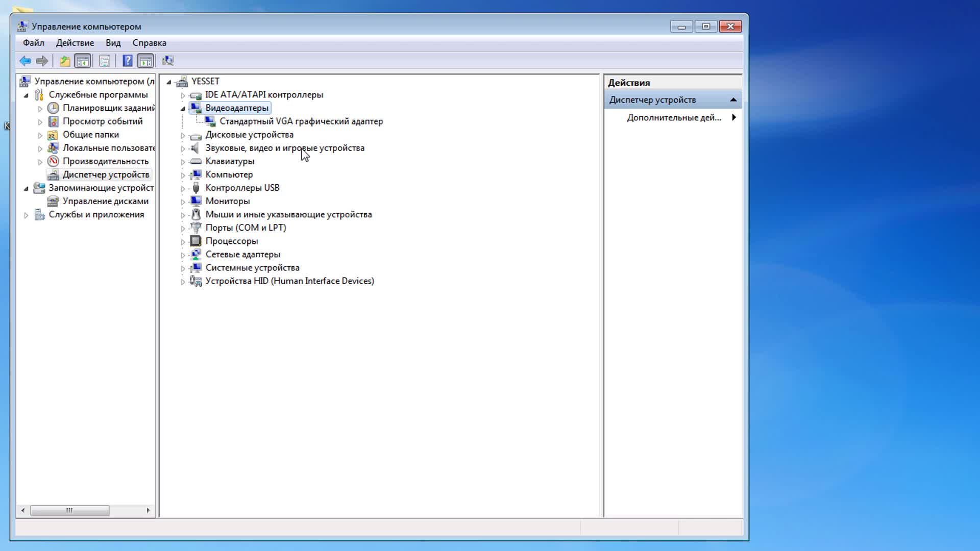
Task: Click the Планировщик заданий clock icon
Action: (x=53, y=108)
